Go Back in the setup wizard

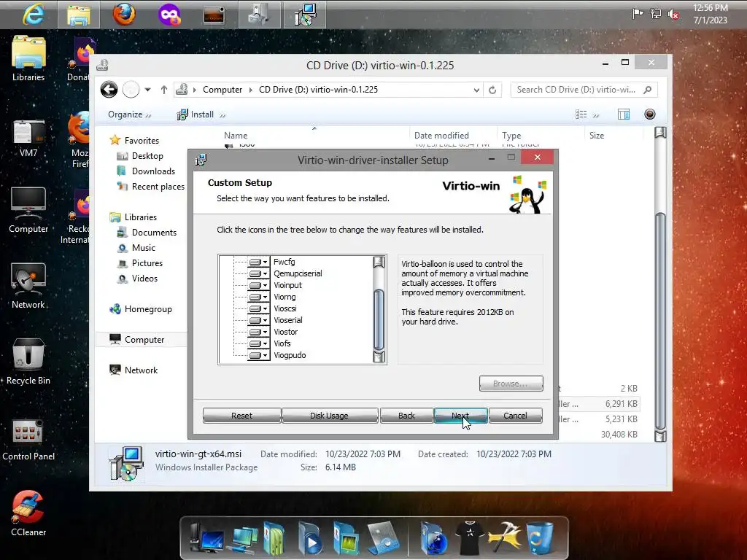(406, 416)
